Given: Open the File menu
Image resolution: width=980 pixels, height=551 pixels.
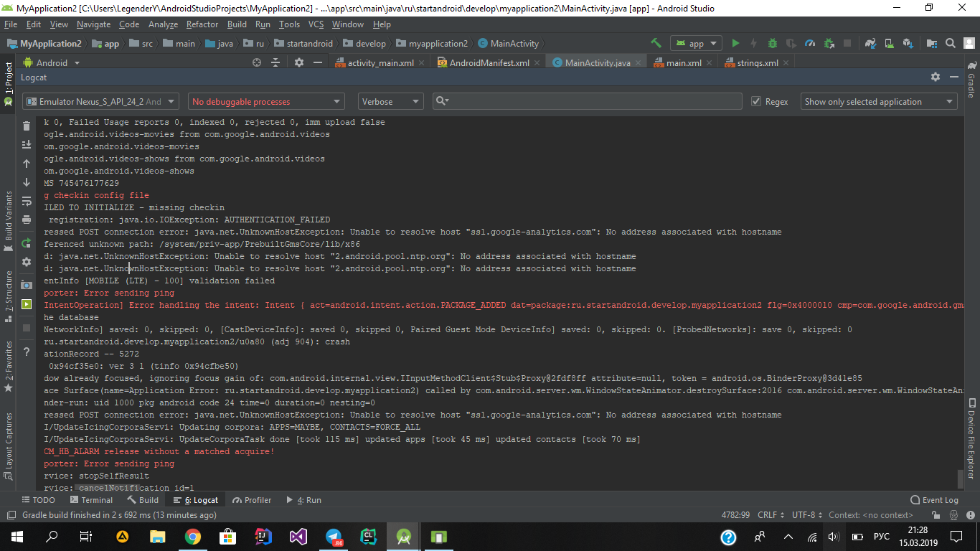Looking at the screenshot, I should point(11,24).
